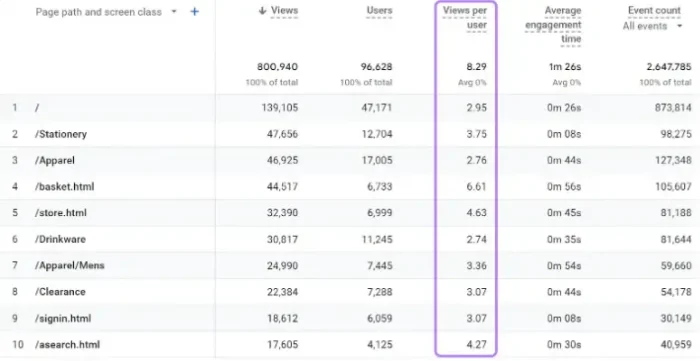Click engagement time 0m 45s for /store.html

[x=564, y=213]
